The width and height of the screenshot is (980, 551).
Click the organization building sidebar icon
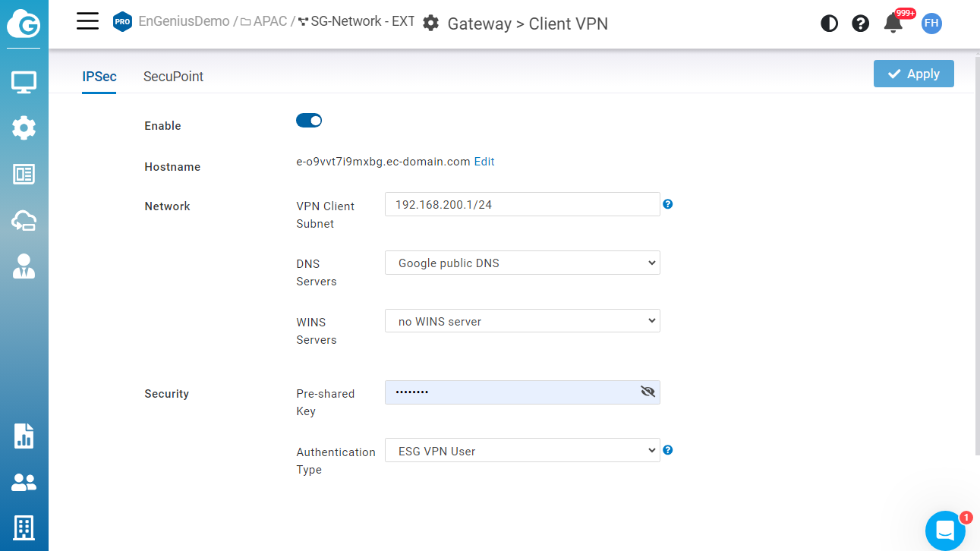pos(24,527)
